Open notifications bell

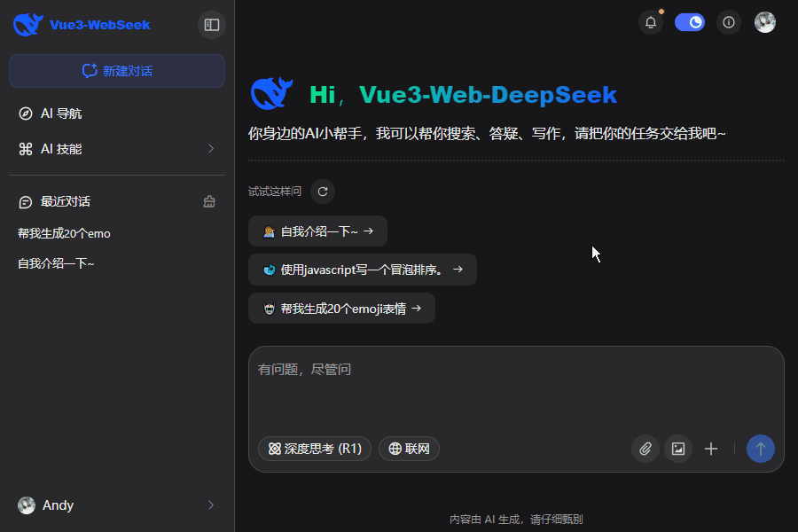pos(651,22)
